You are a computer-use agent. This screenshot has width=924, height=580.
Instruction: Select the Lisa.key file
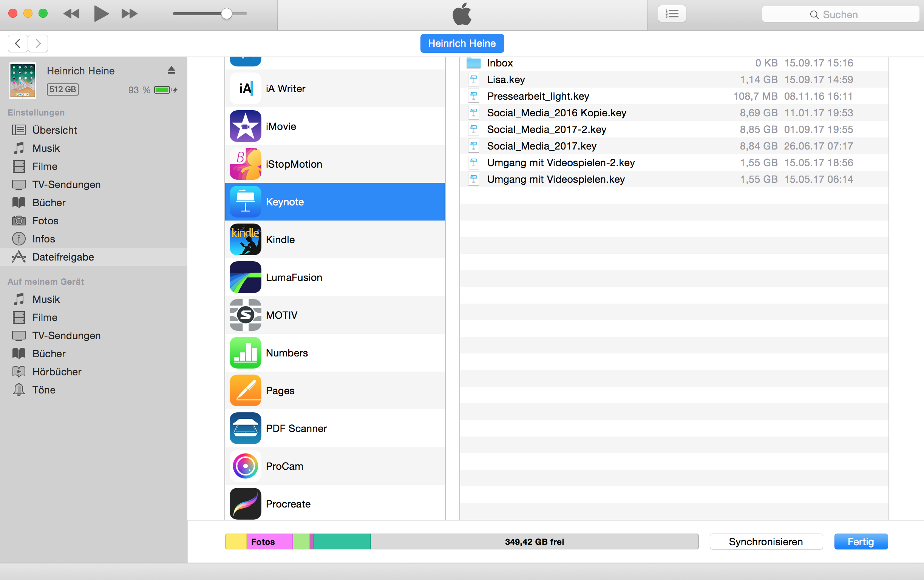(x=506, y=80)
